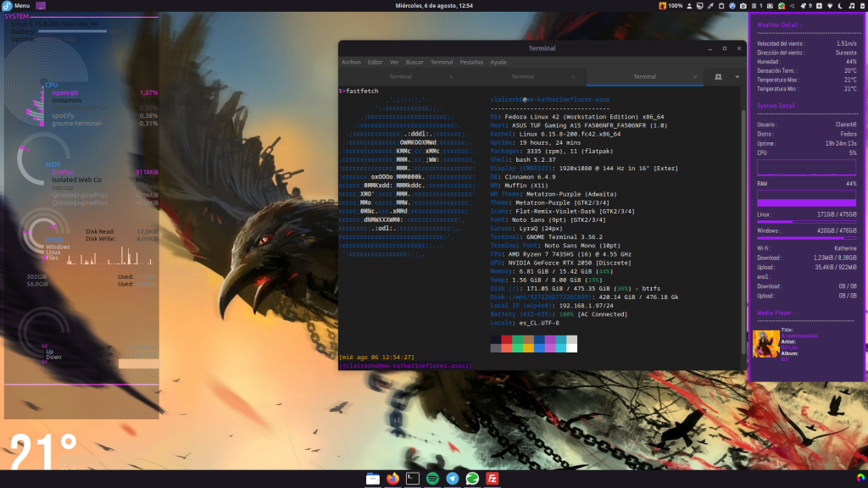Open the clipboard tray icon

pyautogui.click(x=721, y=6)
